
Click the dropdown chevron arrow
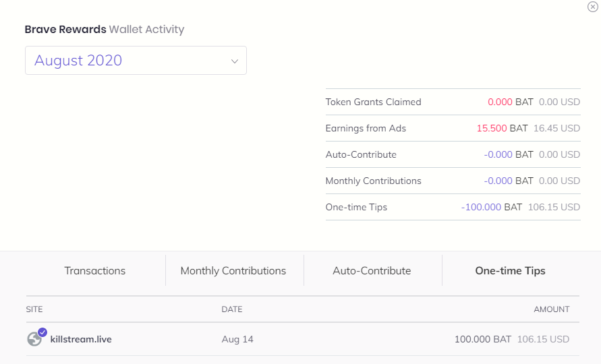pyautogui.click(x=235, y=61)
